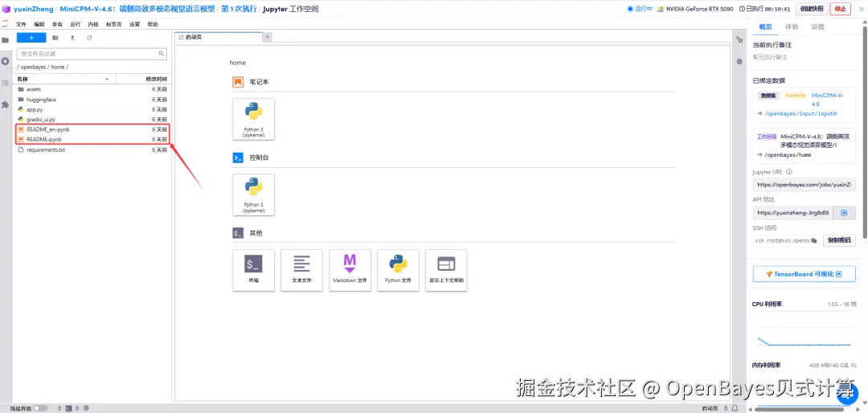The height and width of the screenshot is (413, 868).
Task: Open the extension manager puzzle icon
Action: click(5, 104)
